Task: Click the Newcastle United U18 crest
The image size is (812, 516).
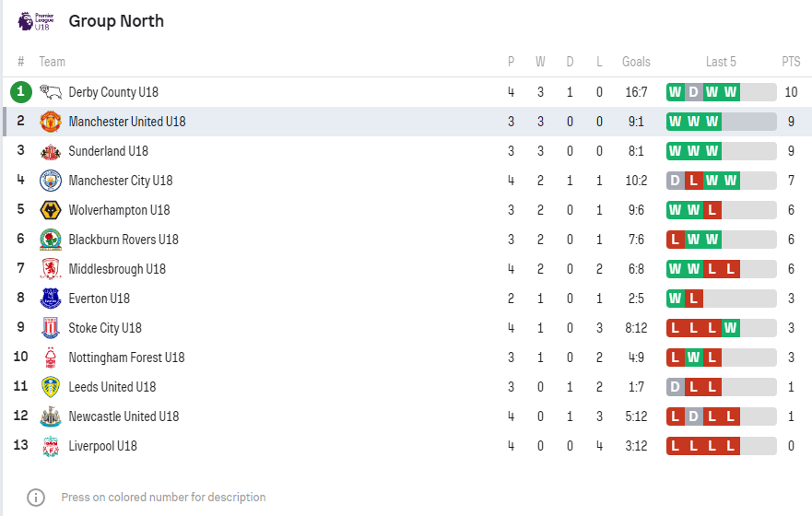Action: click(51, 416)
